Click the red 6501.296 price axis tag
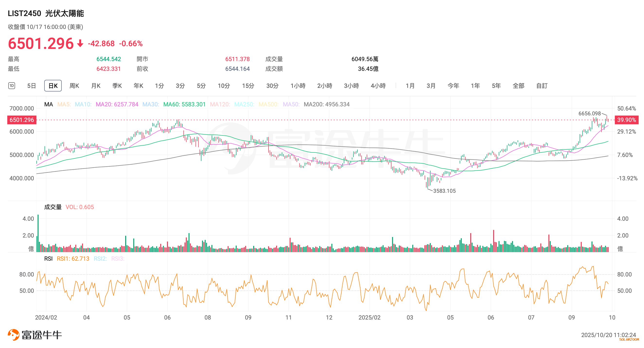The width and height of the screenshot is (644, 348). (22, 120)
